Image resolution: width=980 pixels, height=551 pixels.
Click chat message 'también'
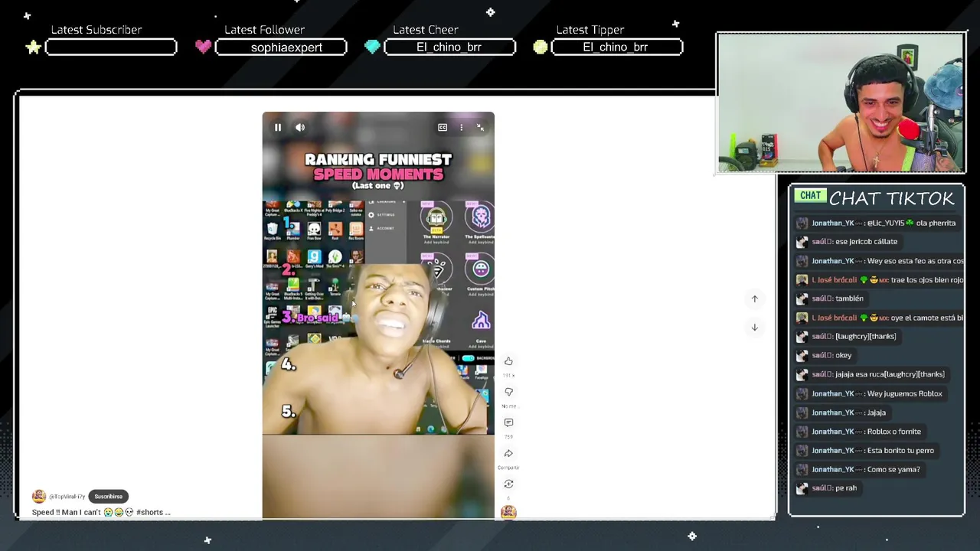pos(849,298)
